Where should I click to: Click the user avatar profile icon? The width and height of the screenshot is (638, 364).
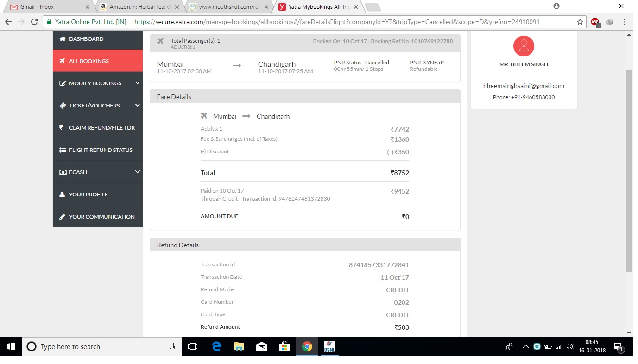point(524,46)
